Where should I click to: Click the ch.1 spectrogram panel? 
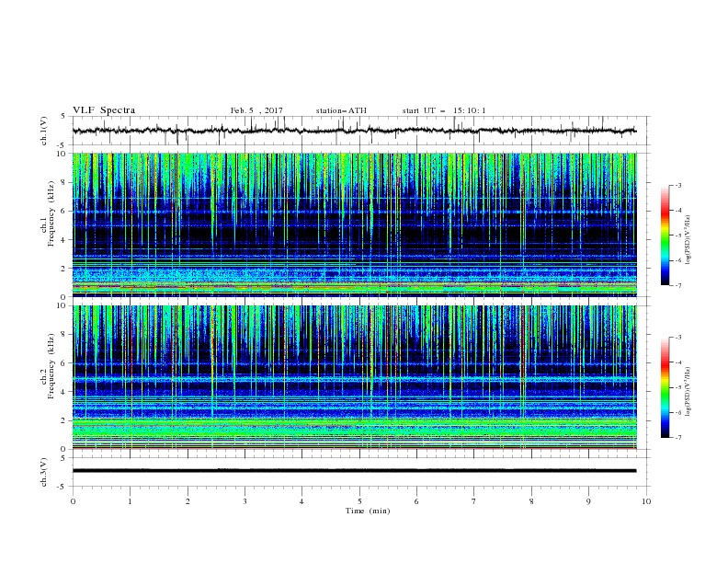tap(355, 224)
